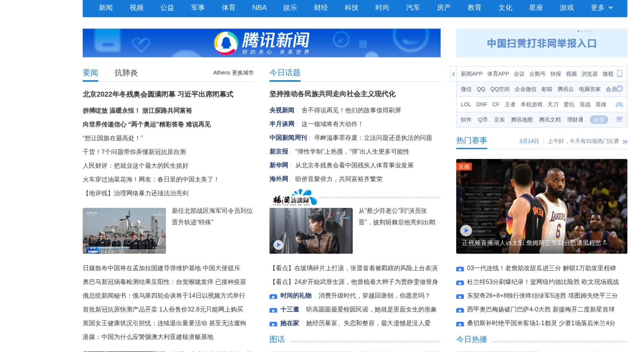644x352 pixels.
Task: Click video icon before 东契奇 headline
Action: [x=460, y=296]
